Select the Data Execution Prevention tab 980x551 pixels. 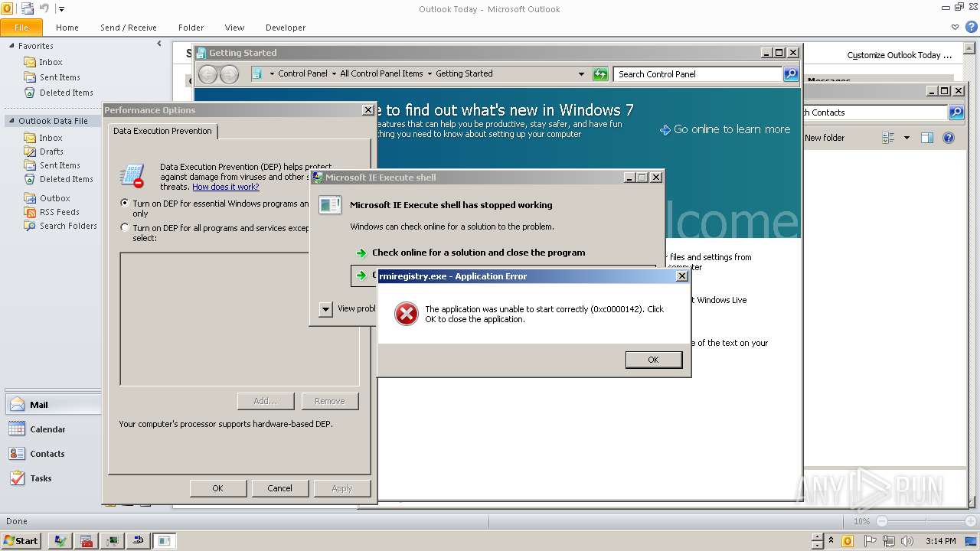pyautogui.click(x=162, y=131)
